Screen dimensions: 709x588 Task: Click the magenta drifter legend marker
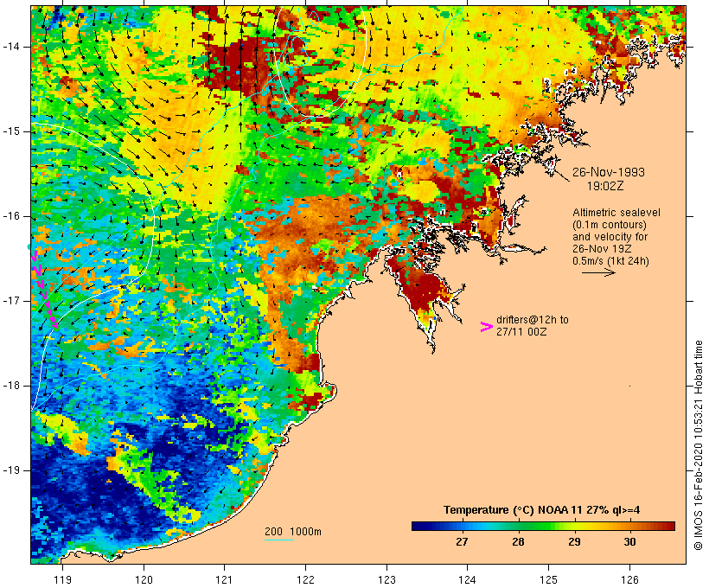click(486, 327)
